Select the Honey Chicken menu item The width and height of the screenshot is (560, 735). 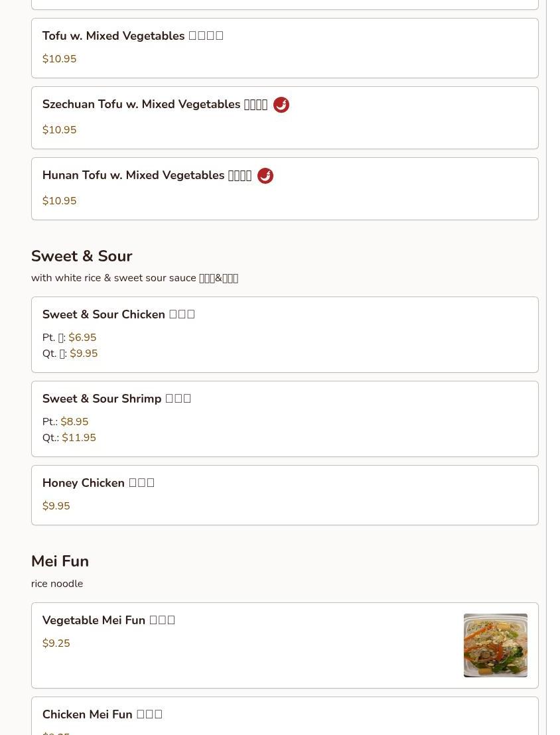point(285,495)
